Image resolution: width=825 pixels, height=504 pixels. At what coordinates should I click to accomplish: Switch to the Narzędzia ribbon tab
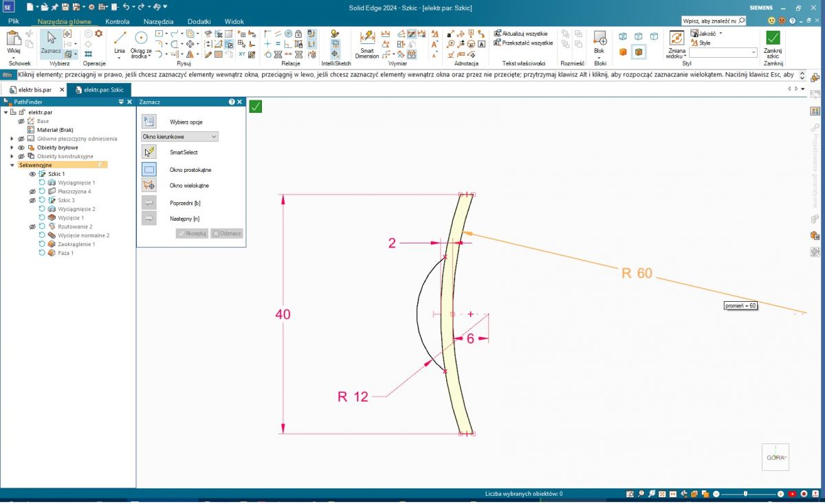159,21
